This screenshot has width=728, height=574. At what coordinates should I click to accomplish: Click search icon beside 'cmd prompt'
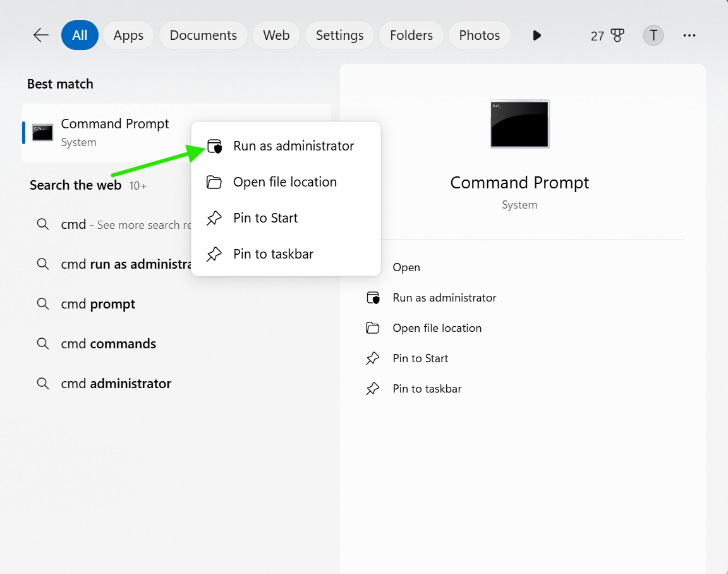point(43,303)
